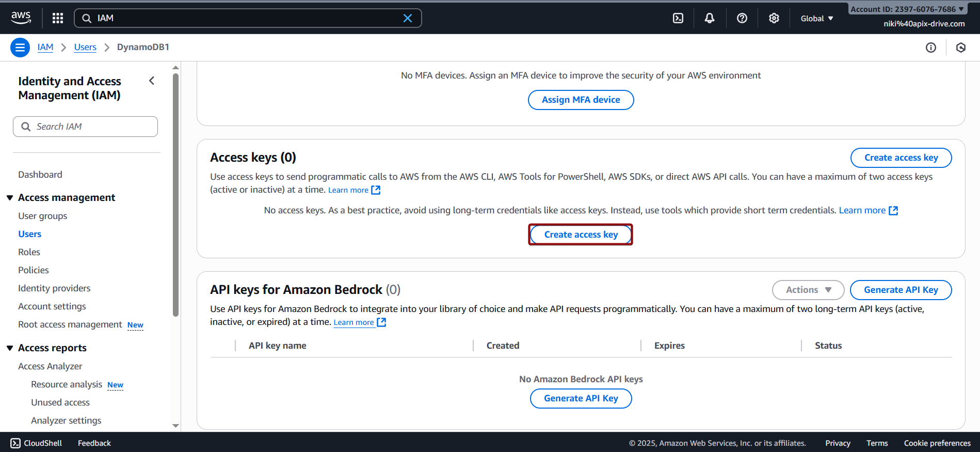Open the services grid menu icon
The width and height of the screenshot is (980, 452).
(58, 18)
